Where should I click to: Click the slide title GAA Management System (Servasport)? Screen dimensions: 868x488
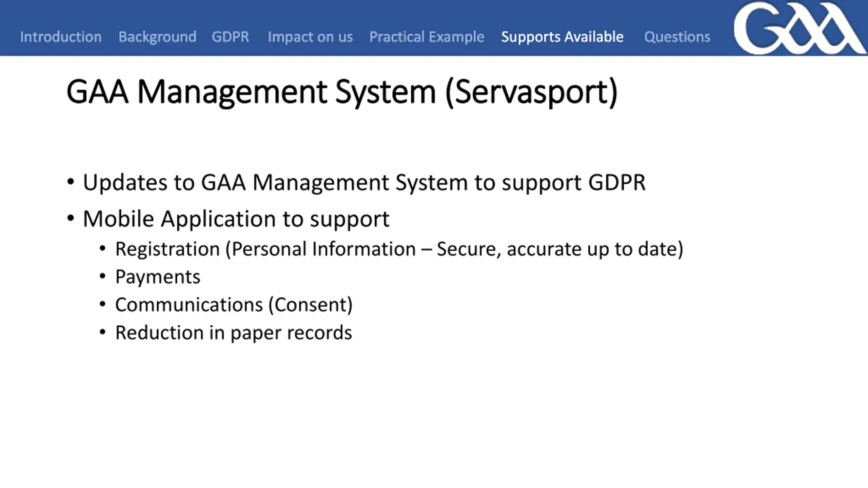click(342, 92)
